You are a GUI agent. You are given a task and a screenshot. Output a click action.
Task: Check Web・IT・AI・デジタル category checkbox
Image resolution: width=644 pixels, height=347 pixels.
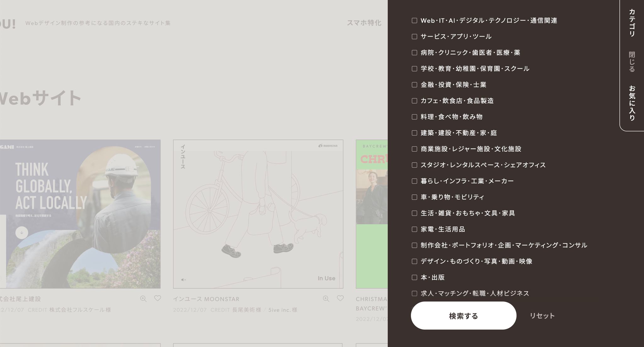(x=414, y=20)
